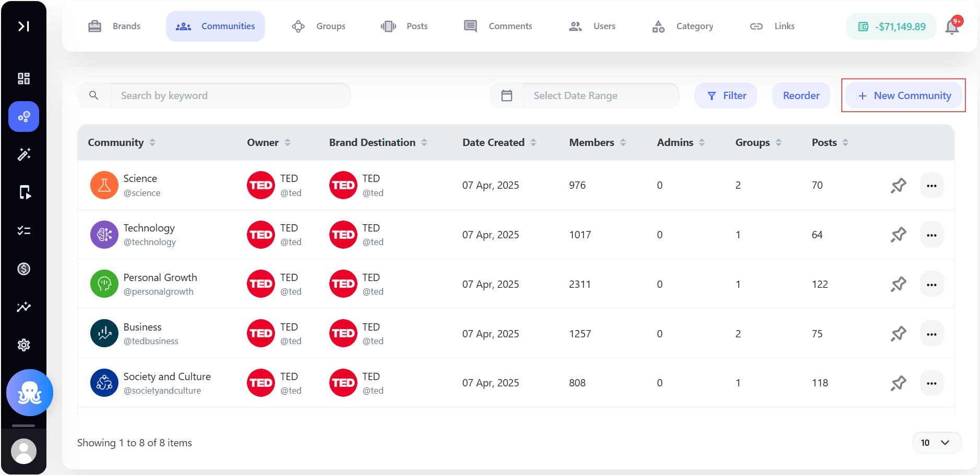Viewport: 980px width, 475px height.
Task: Click the Select Date Range field
Action: [601, 95]
